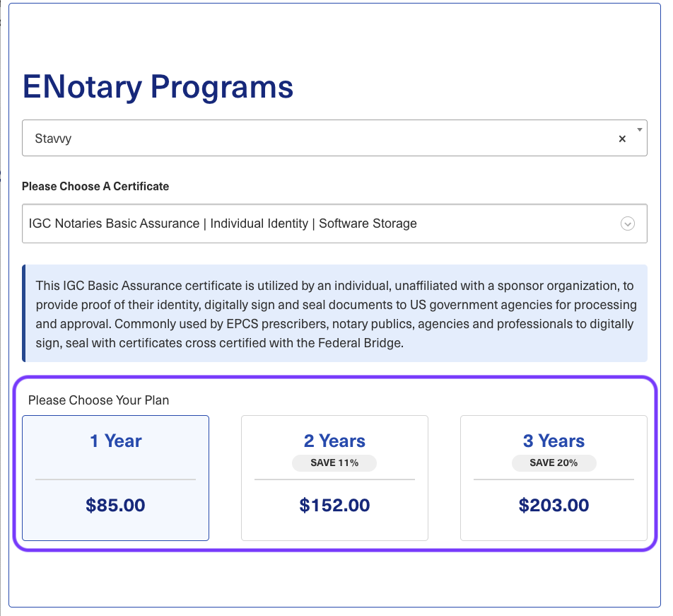
Task: Clear the Stavvy selection with the X icon
Action: (622, 139)
